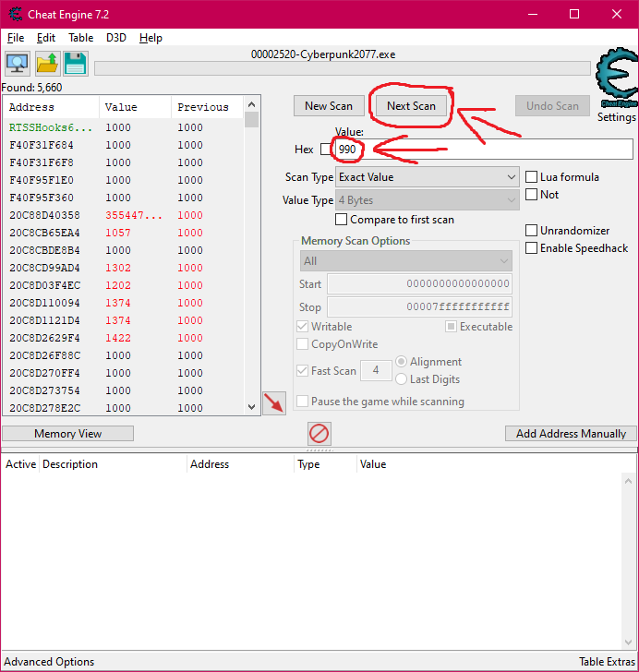Select address 20C8CD99AD4
Screen dimensions: 639x672
pyautogui.click(x=125, y=268)
